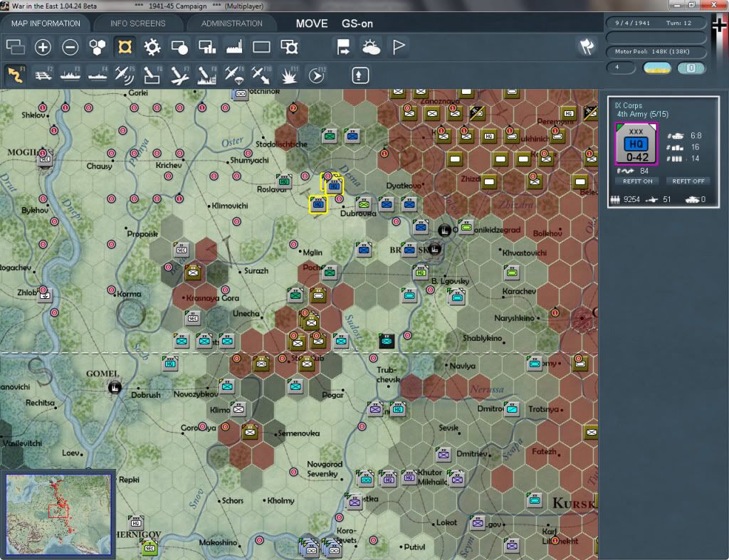Click the flag with arrow icon
Viewport: 729px width, 560px height.
pos(344,47)
